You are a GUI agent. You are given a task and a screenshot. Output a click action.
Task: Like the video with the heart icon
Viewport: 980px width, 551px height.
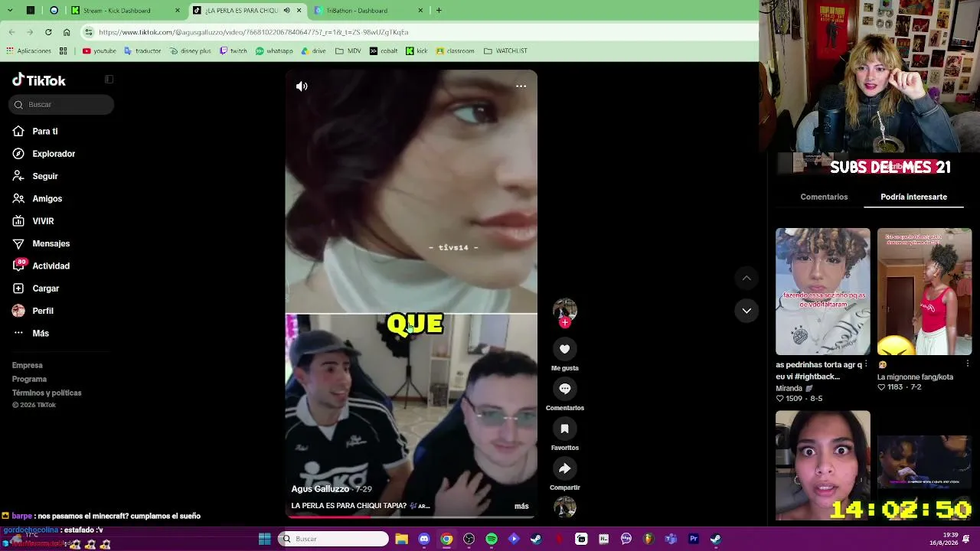point(565,349)
